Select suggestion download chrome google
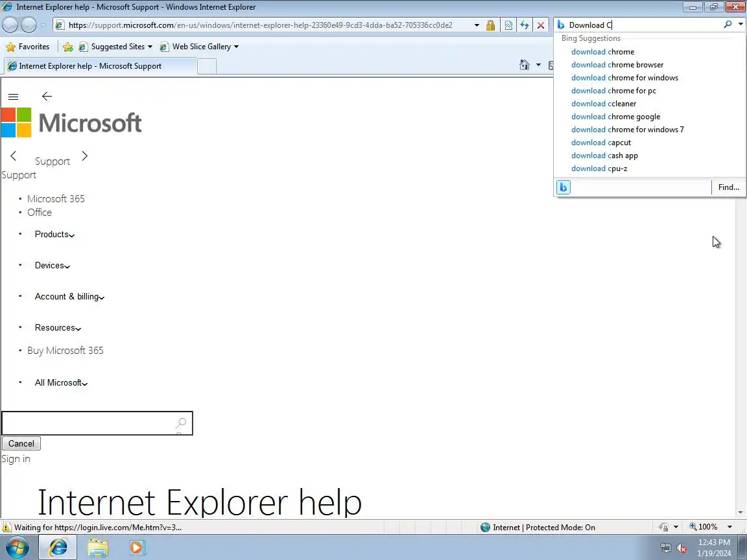Viewport: 747px width, 560px height. click(x=615, y=117)
